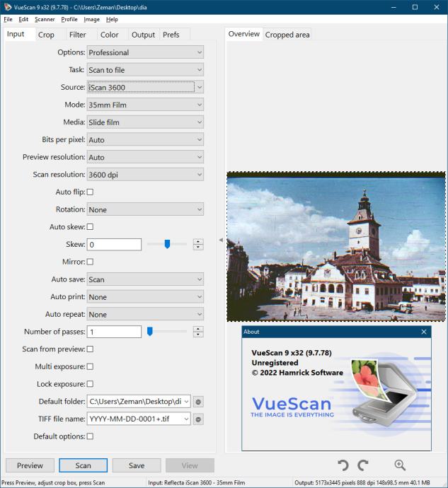The image size is (448, 488).
Task: Click the Preview button
Action: (30, 465)
